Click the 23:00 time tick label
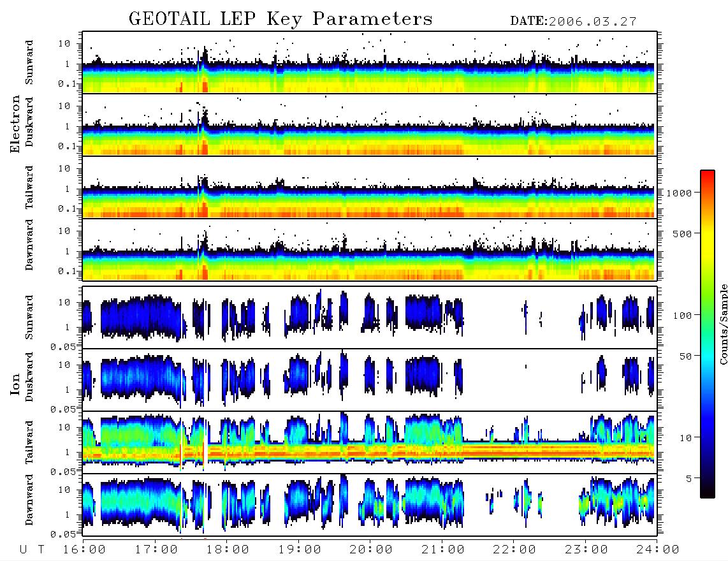This screenshot has width=728, height=561. pos(586,550)
